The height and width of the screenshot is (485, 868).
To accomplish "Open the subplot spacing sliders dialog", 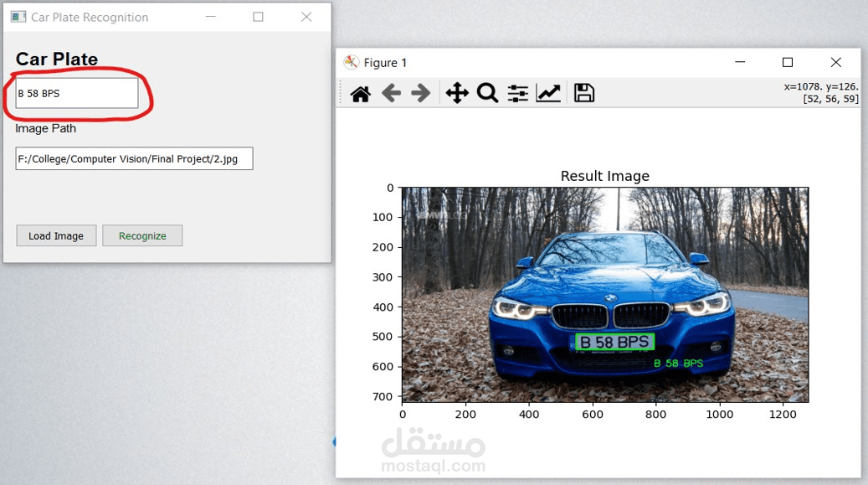I will 517,93.
